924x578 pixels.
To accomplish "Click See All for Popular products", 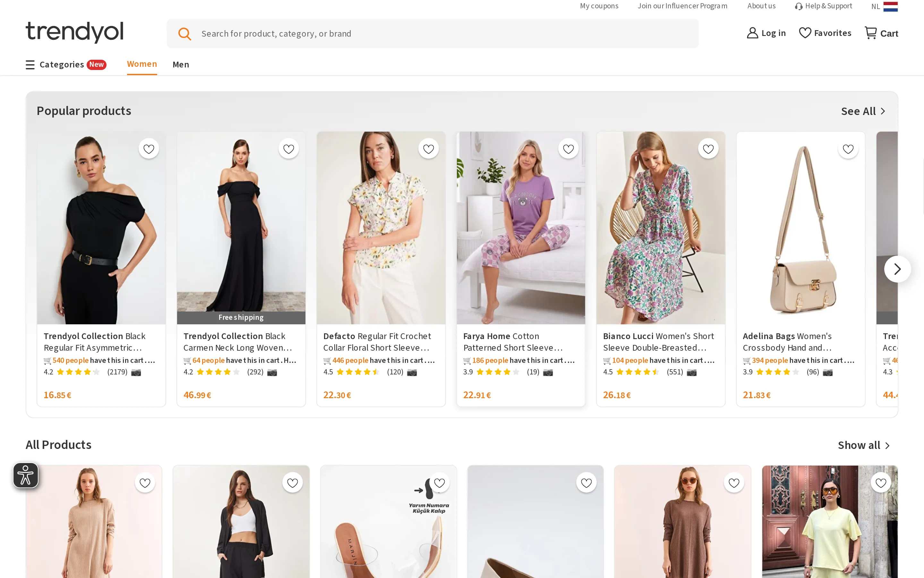I will pyautogui.click(x=863, y=111).
